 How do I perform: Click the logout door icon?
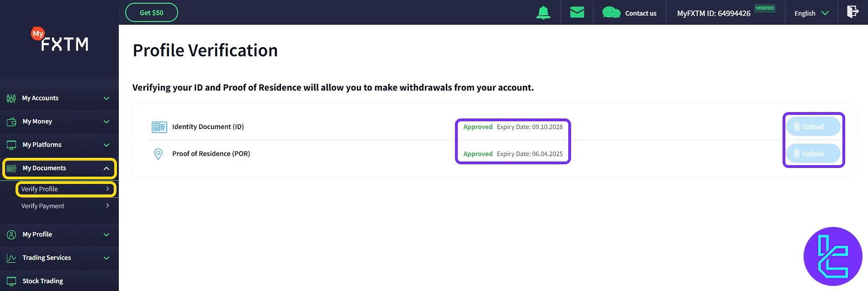[852, 12]
